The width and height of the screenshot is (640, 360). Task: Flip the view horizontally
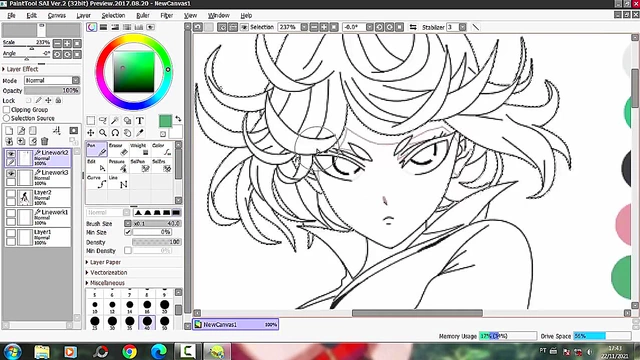tap(413, 27)
